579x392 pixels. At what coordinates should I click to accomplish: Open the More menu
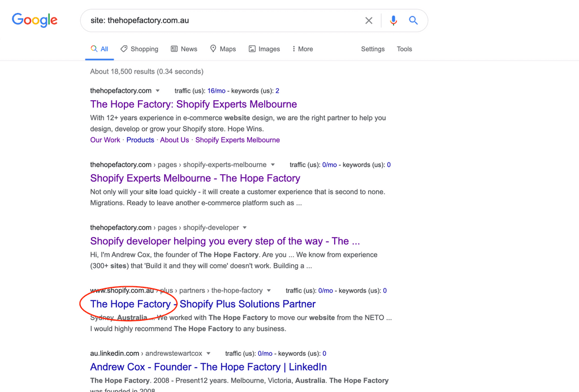[303, 49]
